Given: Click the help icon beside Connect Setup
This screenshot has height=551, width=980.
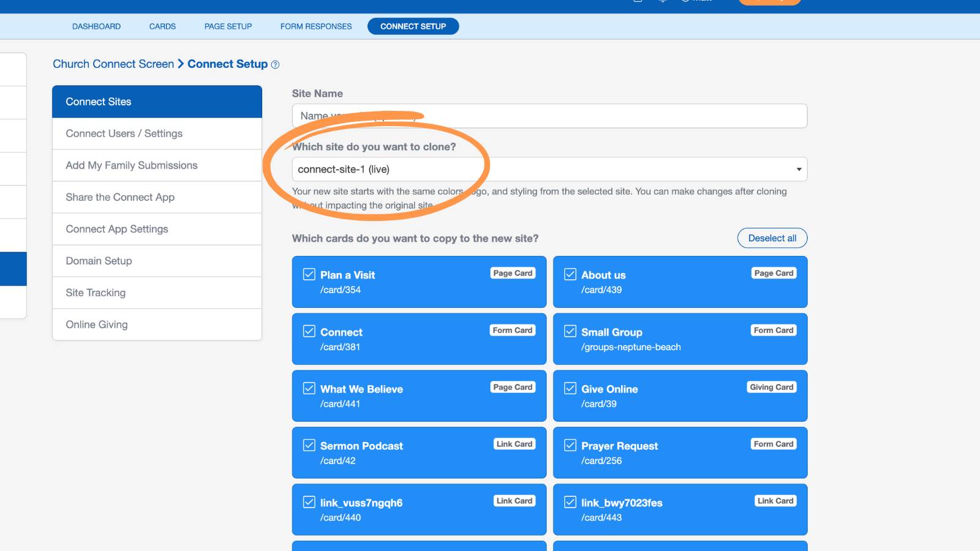Looking at the screenshot, I should point(275,65).
